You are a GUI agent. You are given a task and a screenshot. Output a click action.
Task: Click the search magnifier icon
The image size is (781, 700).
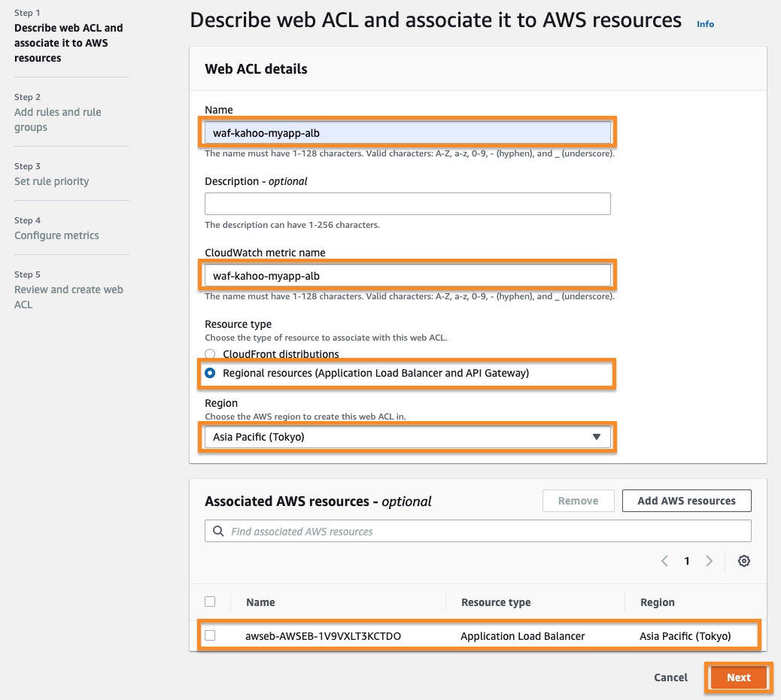coord(218,532)
